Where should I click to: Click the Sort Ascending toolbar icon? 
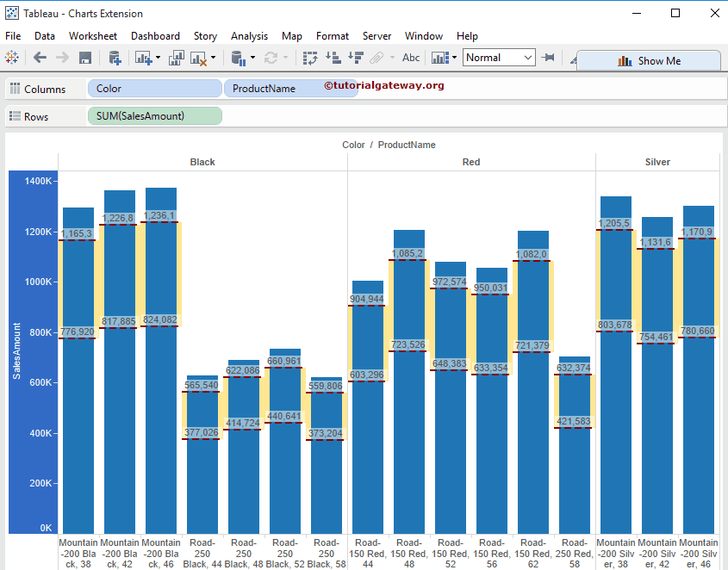coord(334,58)
